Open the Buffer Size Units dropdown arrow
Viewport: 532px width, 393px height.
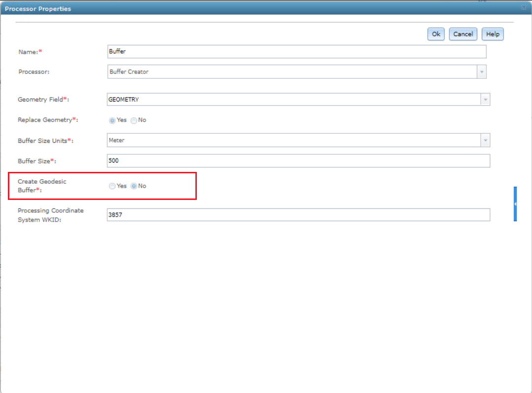tap(485, 140)
